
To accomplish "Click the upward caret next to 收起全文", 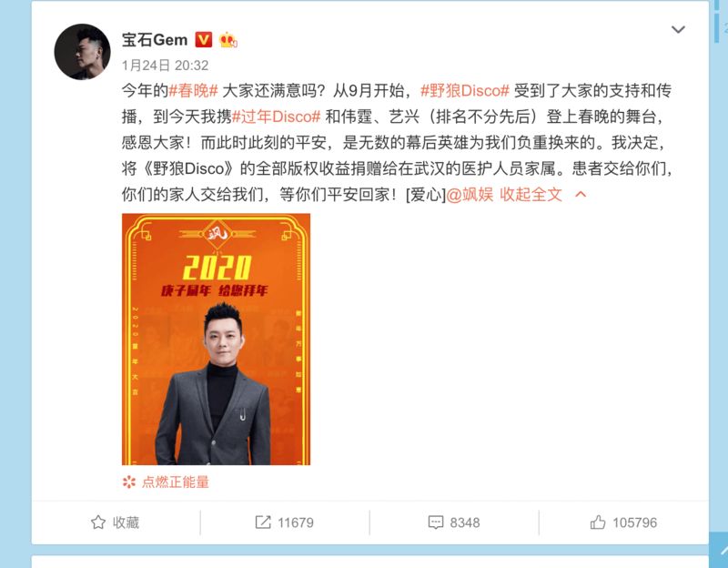I will tap(581, 195).
